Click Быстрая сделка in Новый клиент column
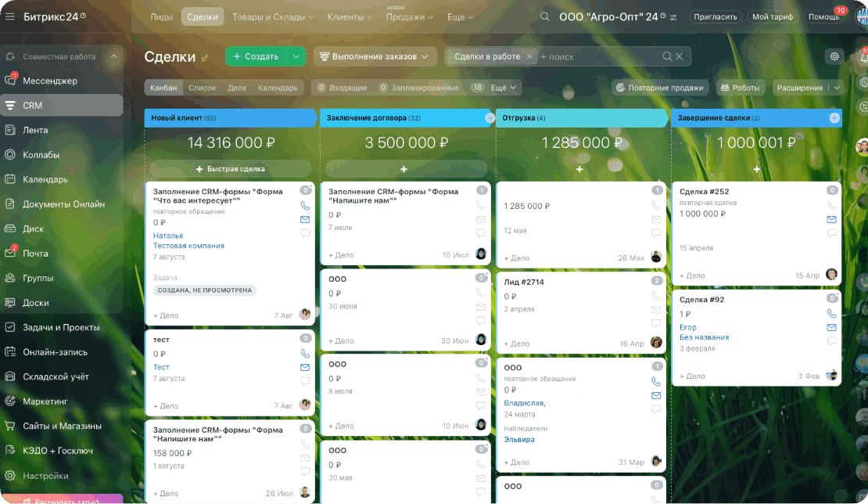Image resolution: width=868 pixels, height=504 pixels. tap(230, 169)
